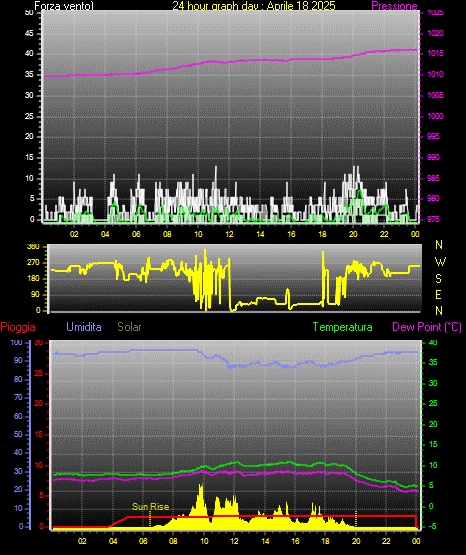The image size is (466, 555).
Task: Select the red Pioggia legend label
Action: tap(18, 327)
